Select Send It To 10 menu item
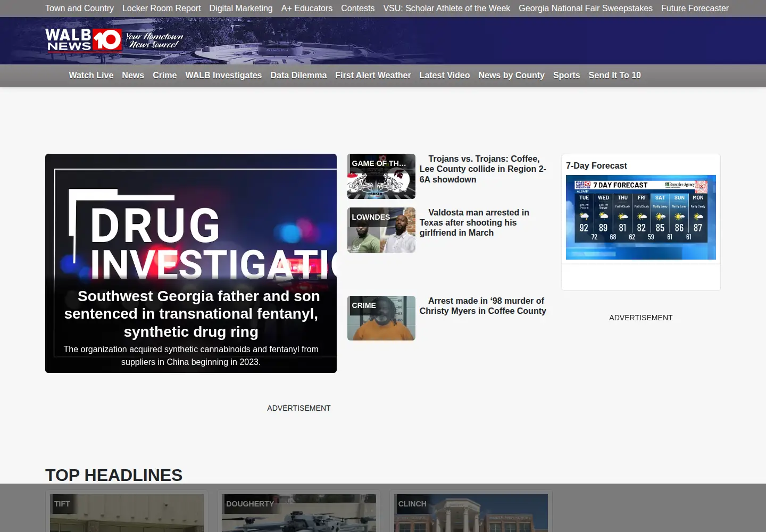The image size is (766, 532). click(614, 76)
